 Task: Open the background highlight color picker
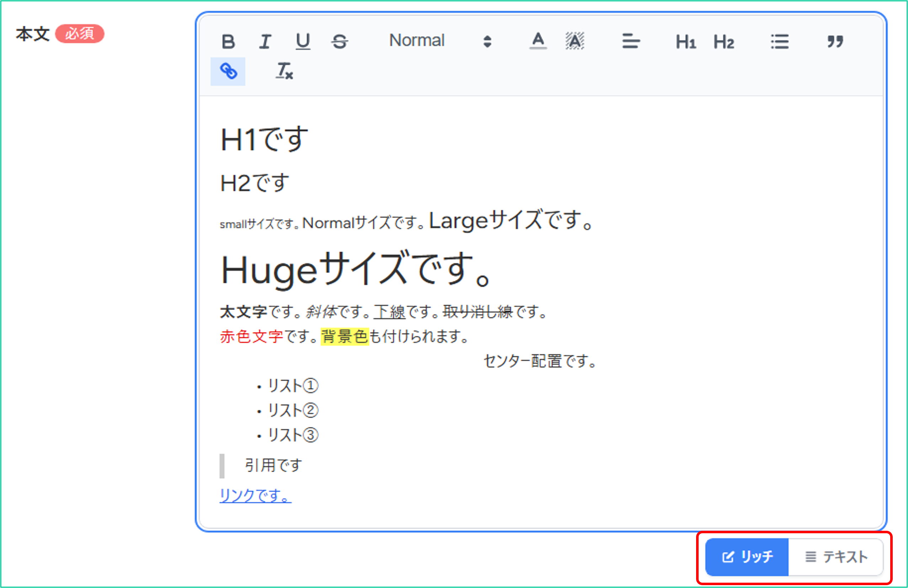coord(575,41)
